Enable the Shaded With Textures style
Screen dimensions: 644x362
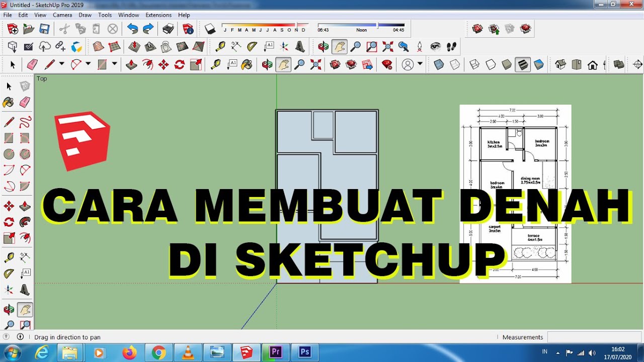point(523,64)
